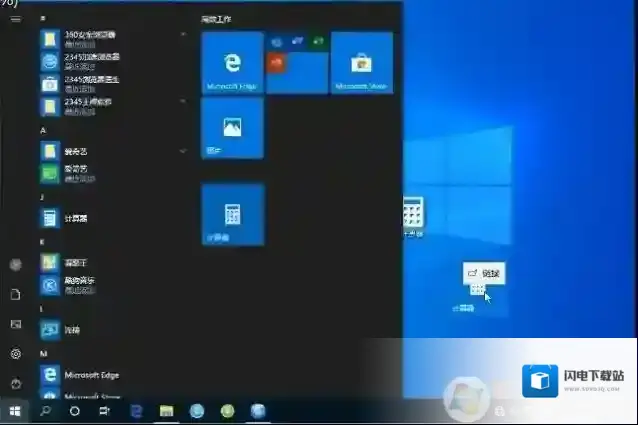Launch 连接 app under letter L
Viewport: 638px width, 425px height.
coord(114,329)
